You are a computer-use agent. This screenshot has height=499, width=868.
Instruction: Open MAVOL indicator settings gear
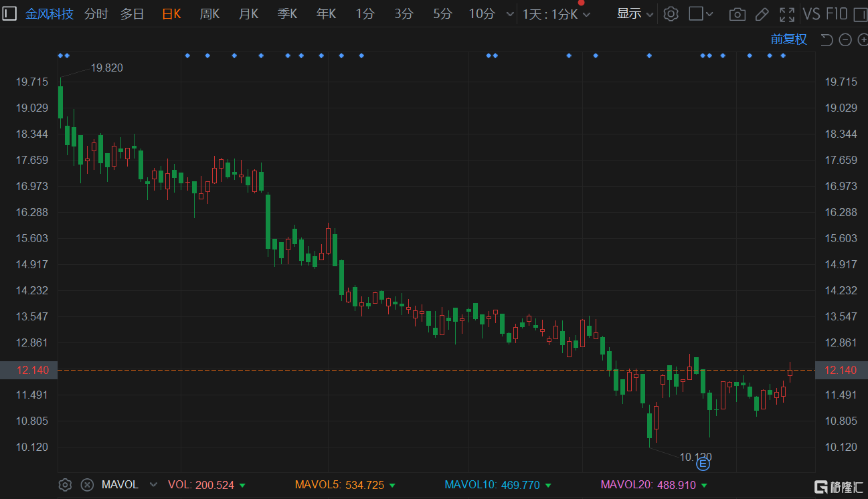coord(65,485)
